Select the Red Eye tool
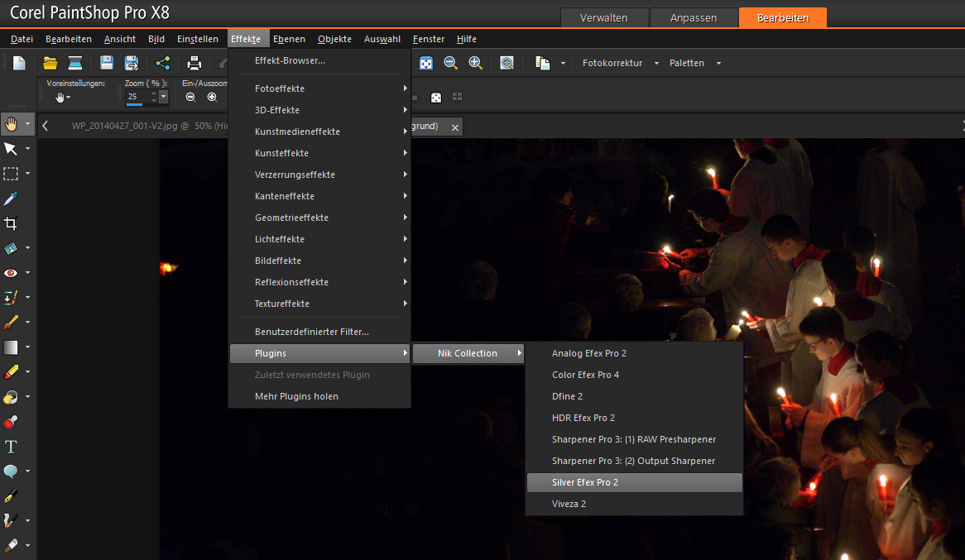Screen dimensions: 965x560 point(11,273)
